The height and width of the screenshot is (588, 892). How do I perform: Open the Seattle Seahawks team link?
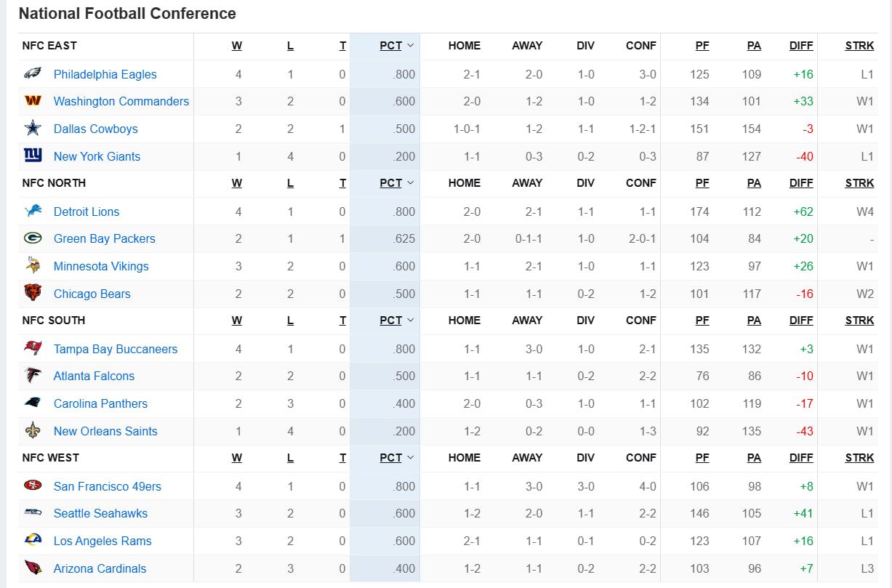coord(100,513)
